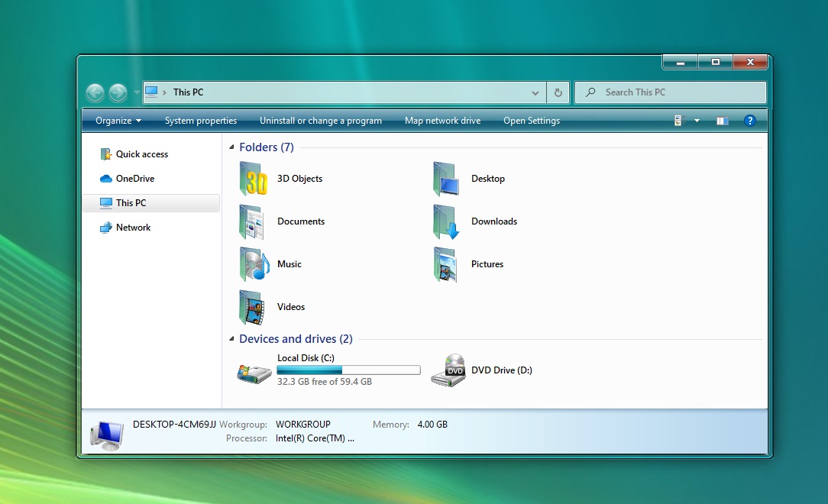
Task: Open System properties from the toolbar
Action: (201, 120)
